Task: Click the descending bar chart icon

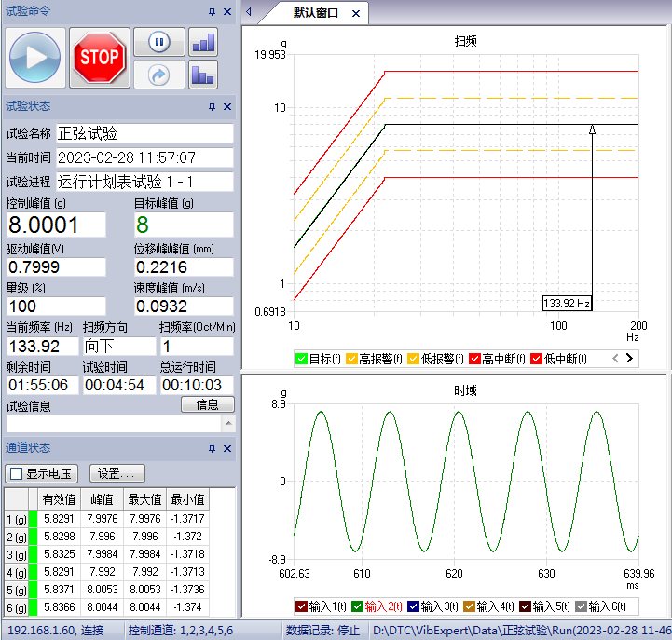Action: coord(203,75)
